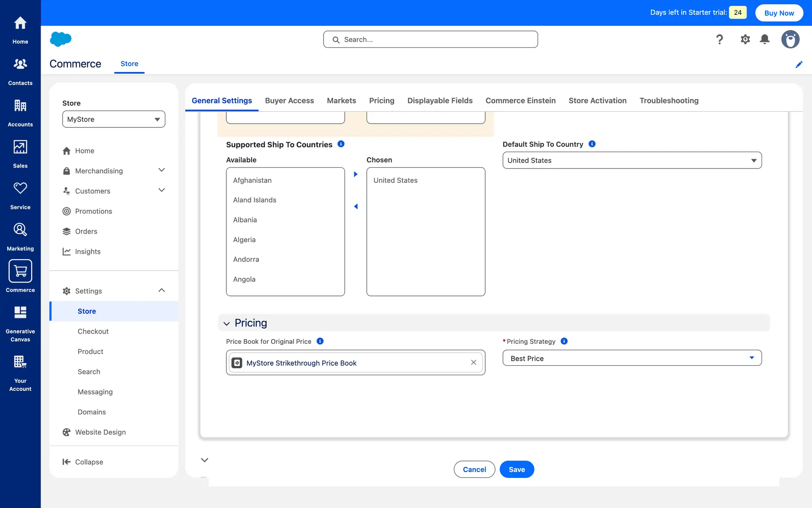The image size is (812, 508).
Task: Open the Pricing Strategy dropdown
Action: 632,358
